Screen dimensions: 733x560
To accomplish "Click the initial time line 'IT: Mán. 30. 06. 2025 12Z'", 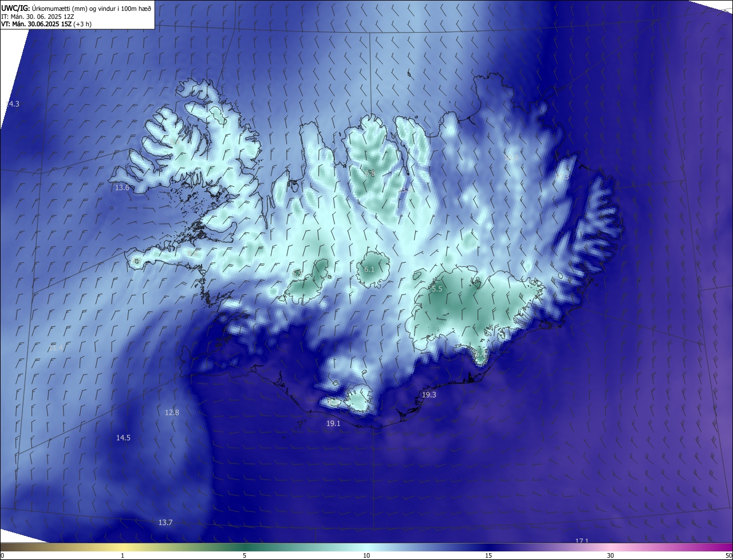I will coord(38,17).
